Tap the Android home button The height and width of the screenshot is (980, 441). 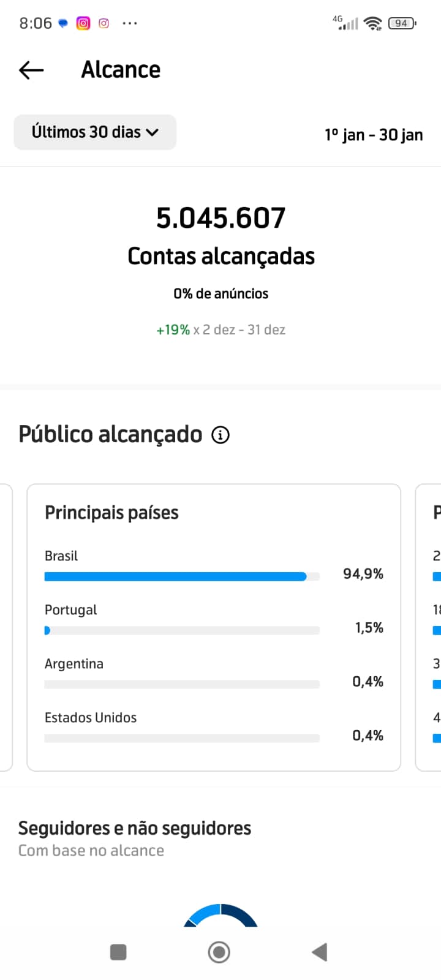tap(219, 952)
